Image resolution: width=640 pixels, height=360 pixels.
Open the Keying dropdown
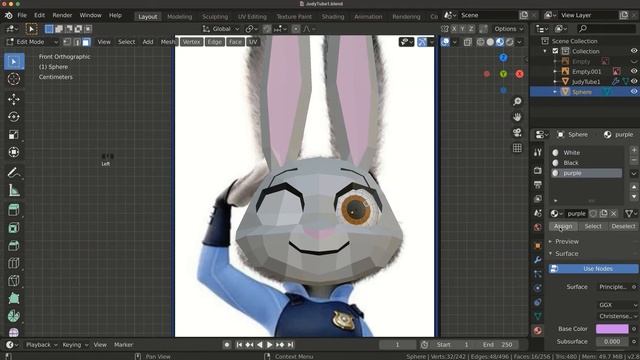[75, 345]
